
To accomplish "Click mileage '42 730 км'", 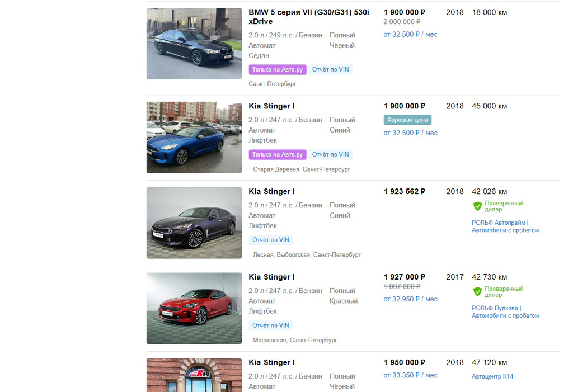I will pyautogui.click(x=489, y=277).
